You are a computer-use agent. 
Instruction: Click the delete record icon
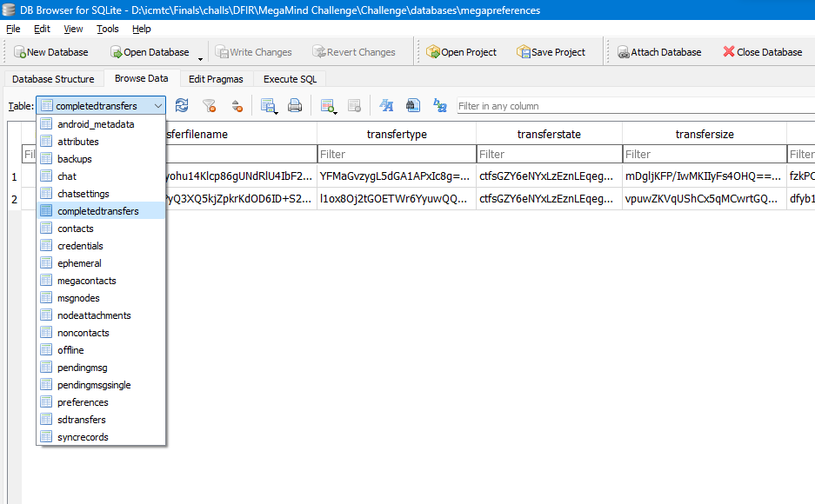[355, 105]
